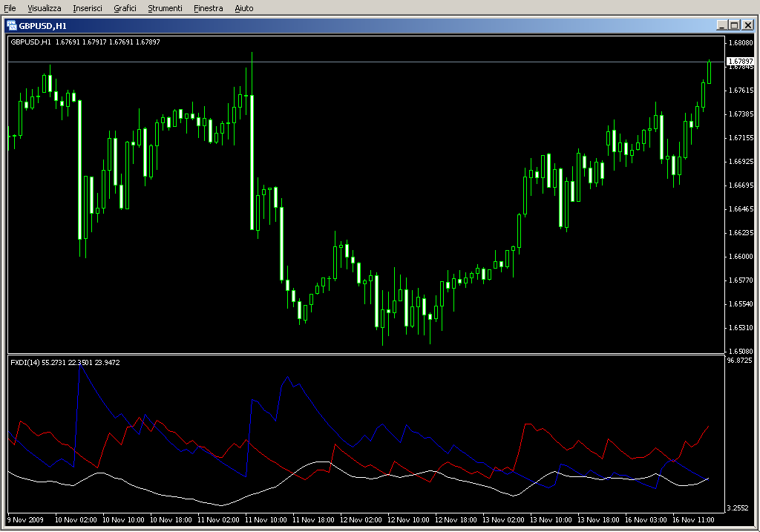Open the Grafici menu
Screen dimensions: 760x532
[x=125, y=8]
